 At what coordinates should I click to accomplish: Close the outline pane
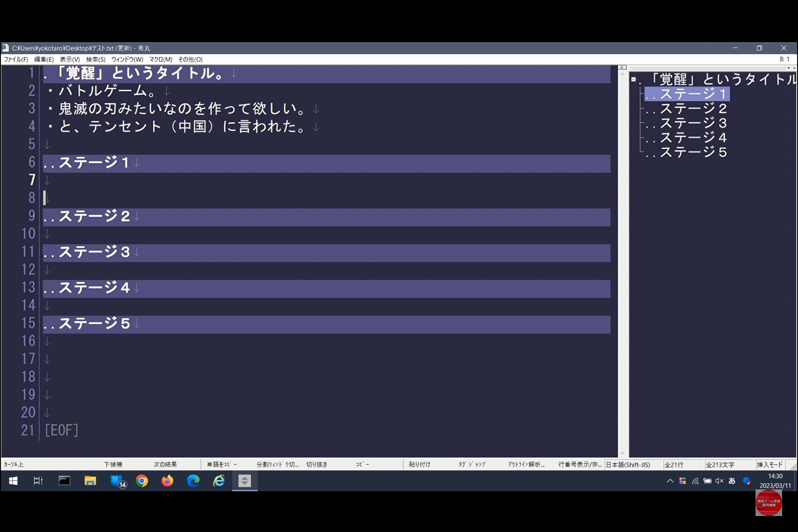794,68
